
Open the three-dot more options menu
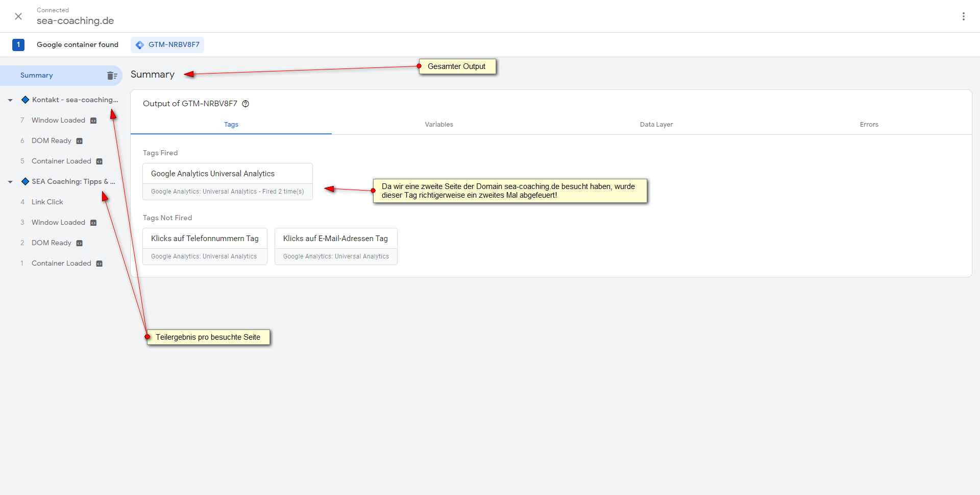click(x=964, y=16)
